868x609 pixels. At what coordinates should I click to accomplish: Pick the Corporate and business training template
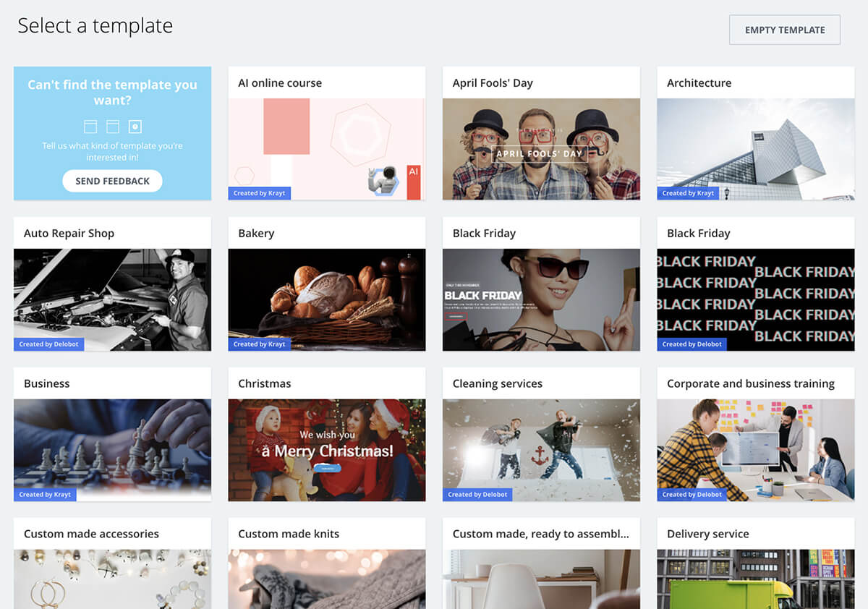tap(755, 449)
